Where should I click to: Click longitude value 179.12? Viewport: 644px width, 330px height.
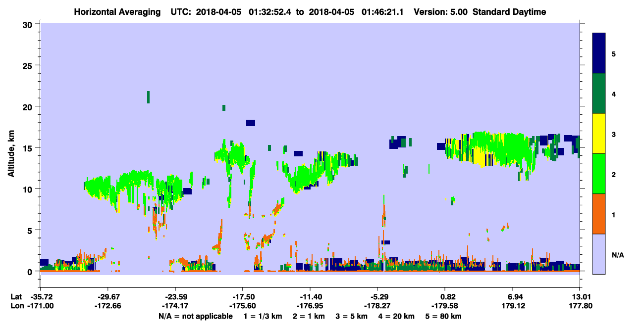pyautogui.click(x=513, y=306)
